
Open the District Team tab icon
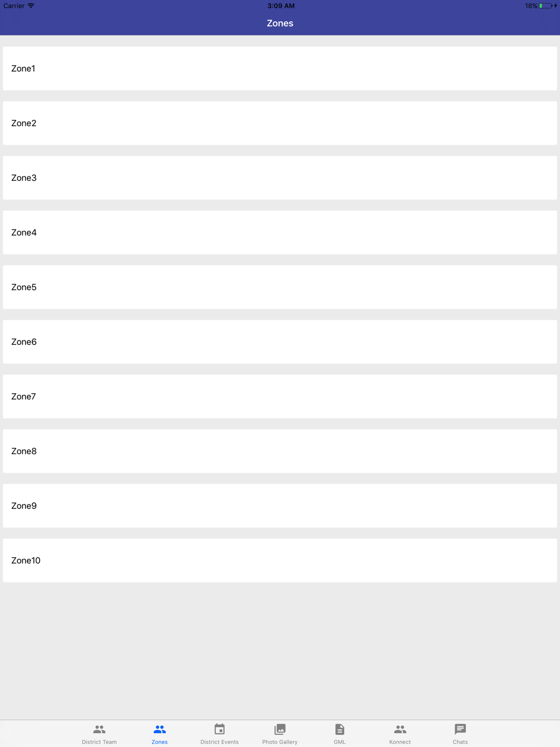[x=99, y=729]
